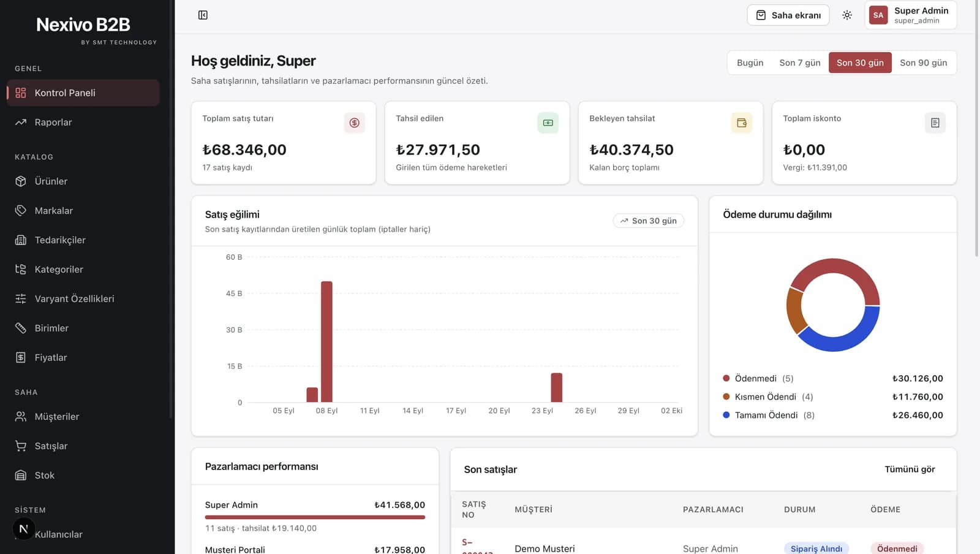
Task: Select the Son 30 gün range
Action: 860,63
